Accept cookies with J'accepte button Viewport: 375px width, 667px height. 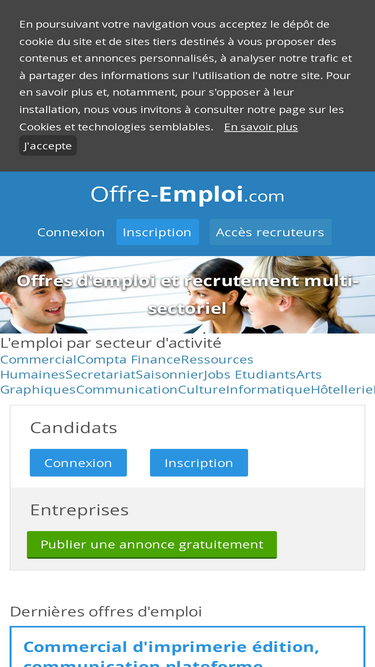(x=48, y=145)
